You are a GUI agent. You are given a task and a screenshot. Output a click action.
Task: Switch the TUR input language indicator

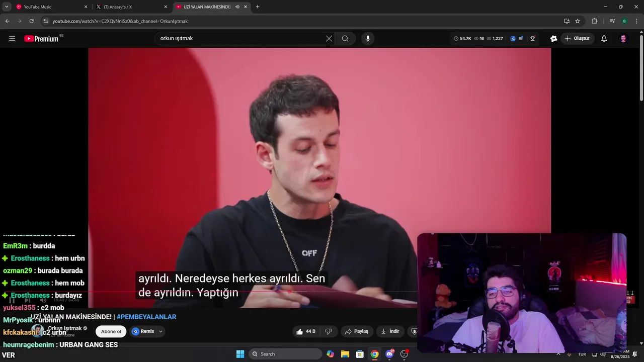[582, 354]
